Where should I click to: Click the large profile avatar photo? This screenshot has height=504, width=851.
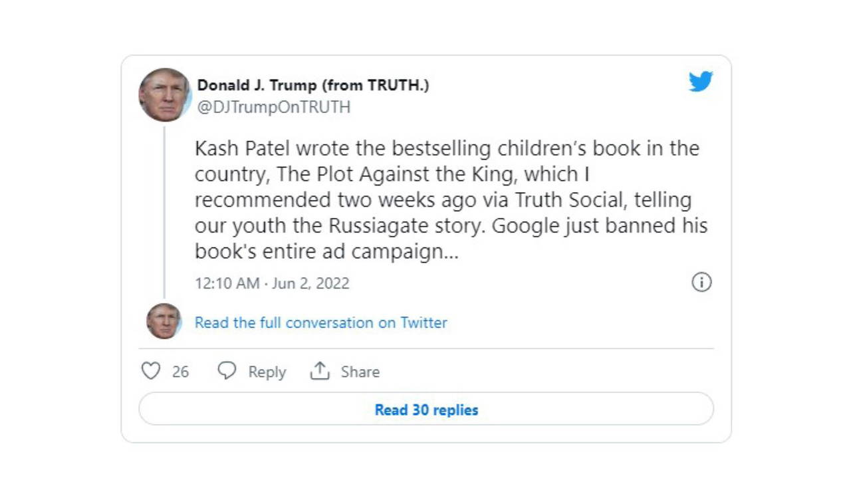click(x=164, y=94)
